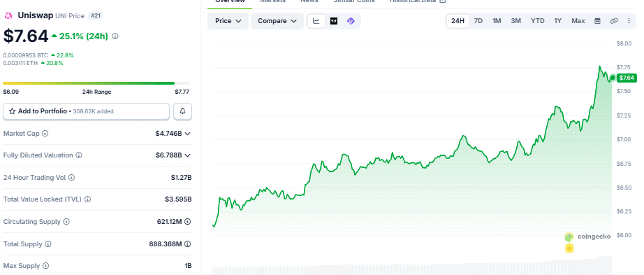Click the Total Value Locked info icon
Image resolution: width=644 pixels, height=275 pixels.
pos(87,199)
